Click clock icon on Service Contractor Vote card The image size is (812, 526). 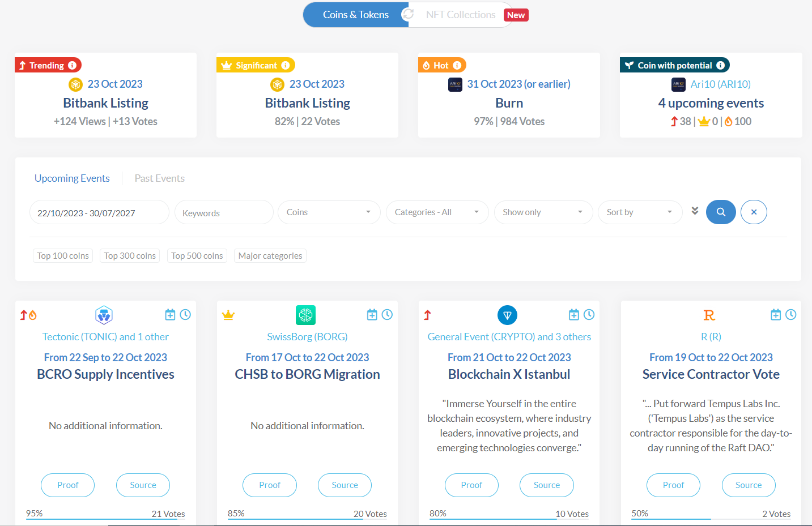[791, 314]
